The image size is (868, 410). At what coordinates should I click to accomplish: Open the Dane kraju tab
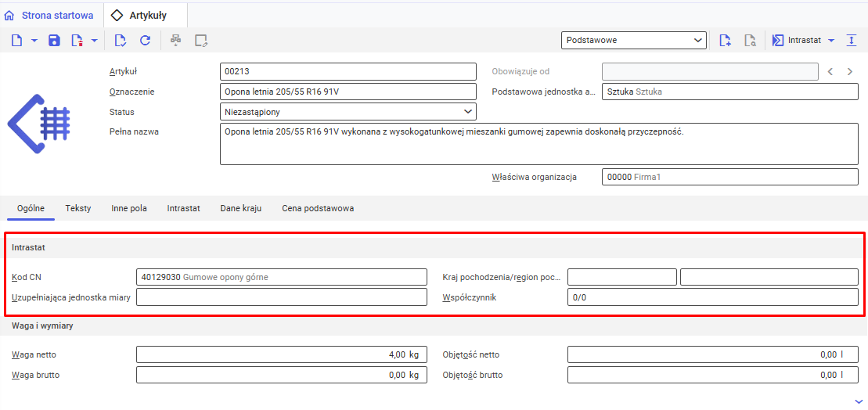click(240, 208)
